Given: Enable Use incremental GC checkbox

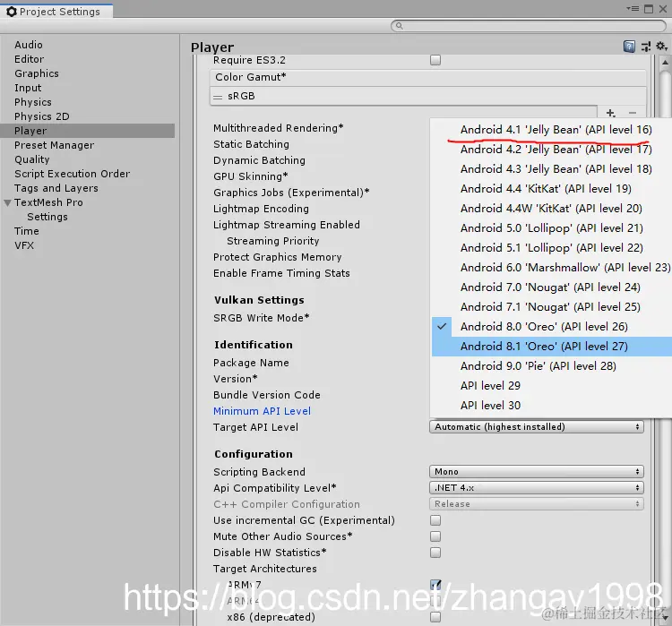Looking at the screenshot, I should (x=435, y=520).
